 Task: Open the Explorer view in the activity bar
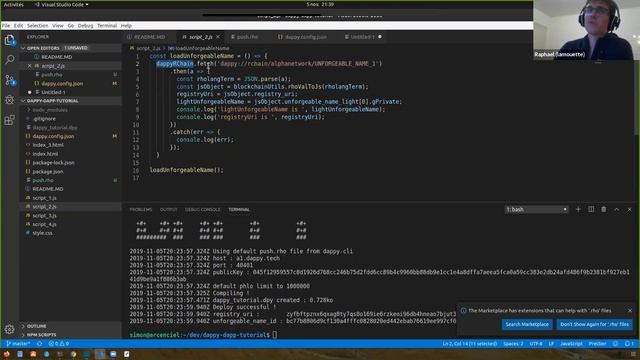(9, 40)
